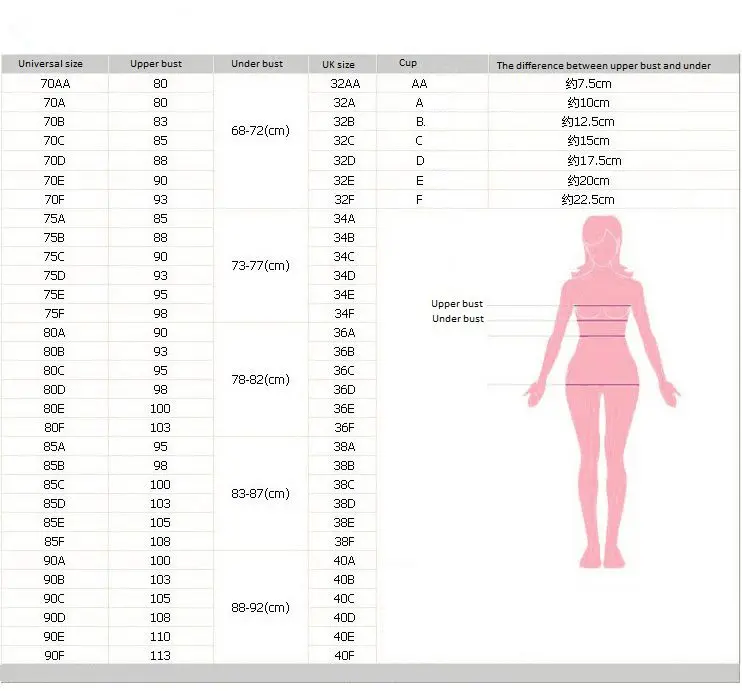Click the upper and under bust difference header

click(x=603, y=65)
